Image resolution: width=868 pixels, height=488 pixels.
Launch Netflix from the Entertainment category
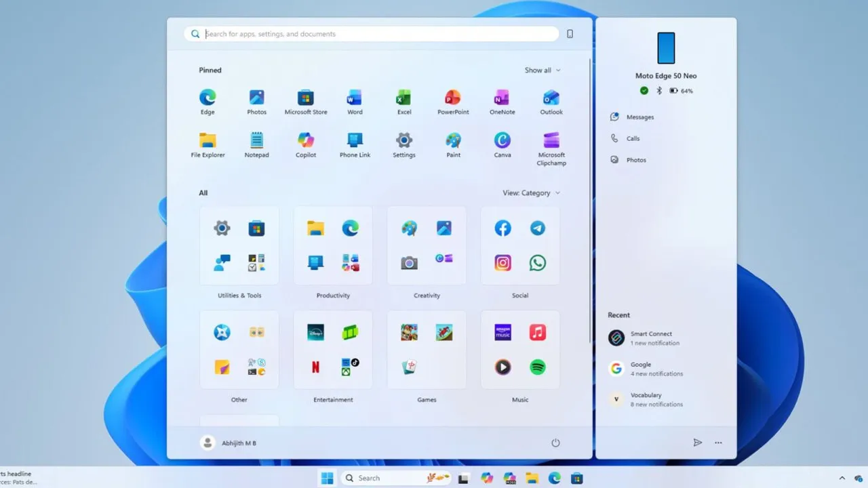point(315,367)
